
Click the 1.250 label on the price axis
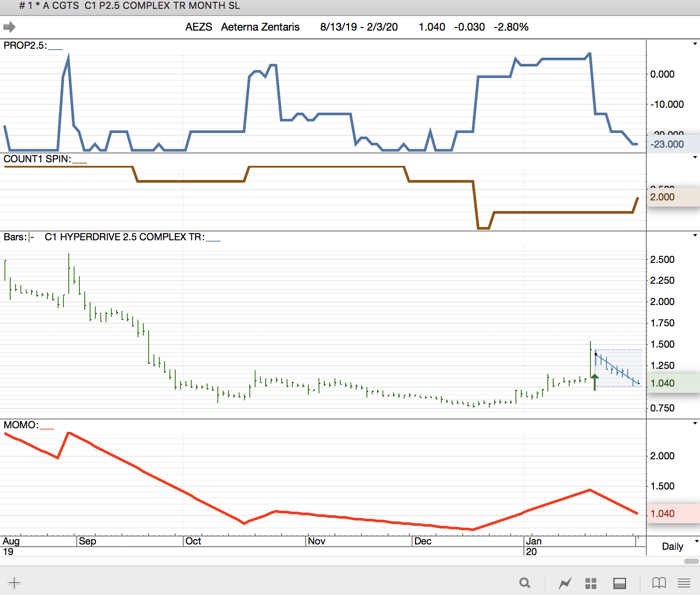coord(662,366)
